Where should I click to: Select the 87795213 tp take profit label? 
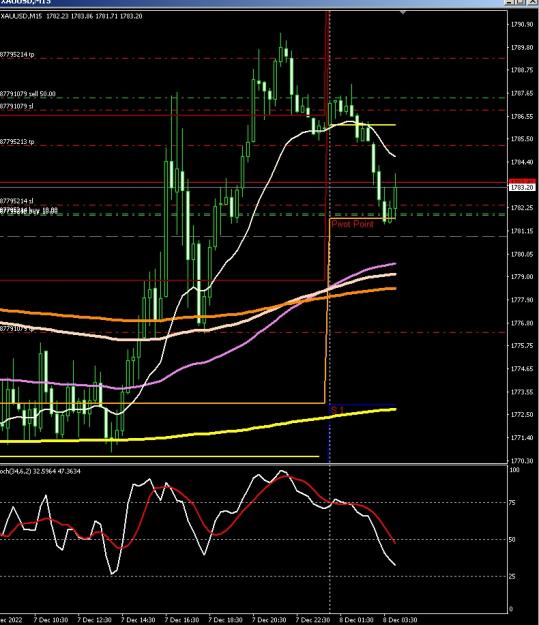tap(17, 142)
